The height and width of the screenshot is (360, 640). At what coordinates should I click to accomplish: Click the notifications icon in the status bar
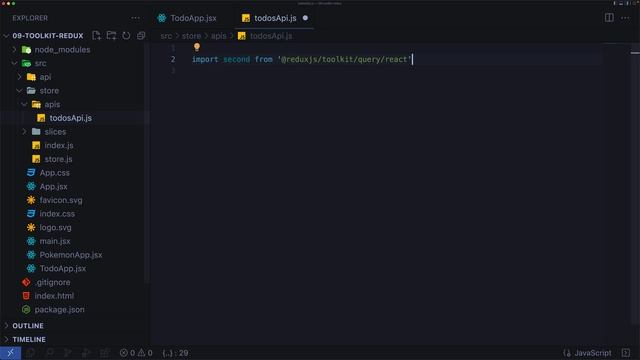point(626,353)
